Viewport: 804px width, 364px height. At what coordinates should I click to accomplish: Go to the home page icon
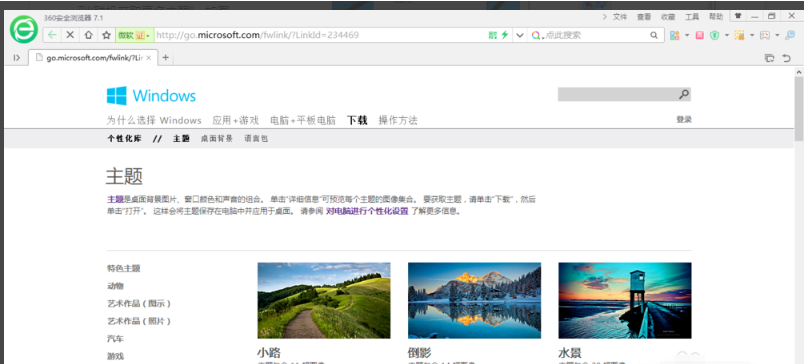89,35
